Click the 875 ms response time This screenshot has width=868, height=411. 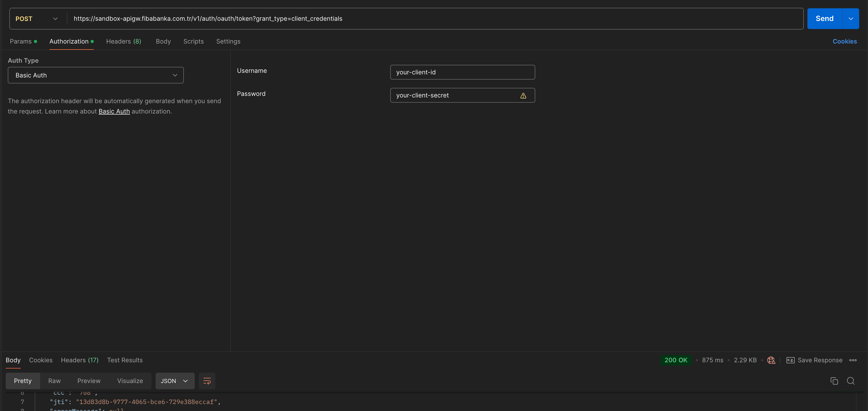[x=712, y=360]
